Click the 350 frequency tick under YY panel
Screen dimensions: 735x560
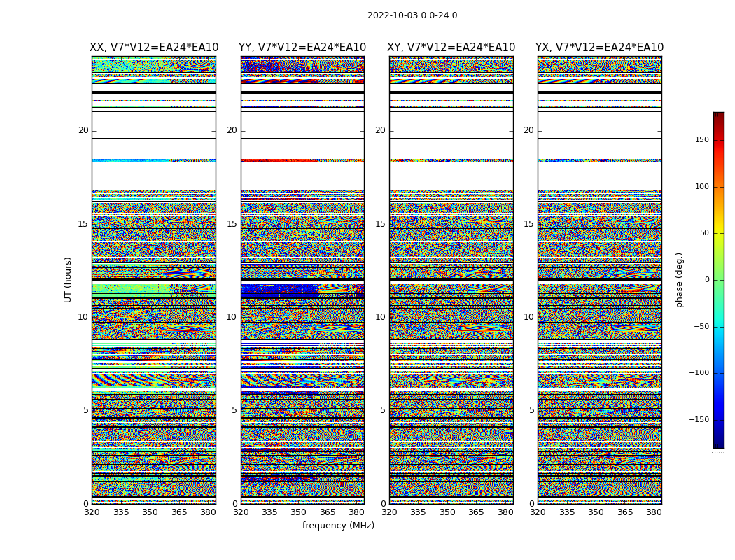pos(299,512)
